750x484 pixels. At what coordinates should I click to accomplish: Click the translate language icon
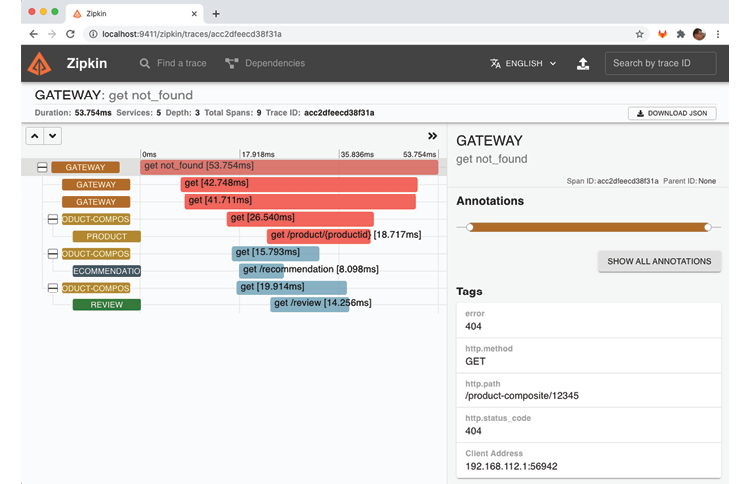495,63
